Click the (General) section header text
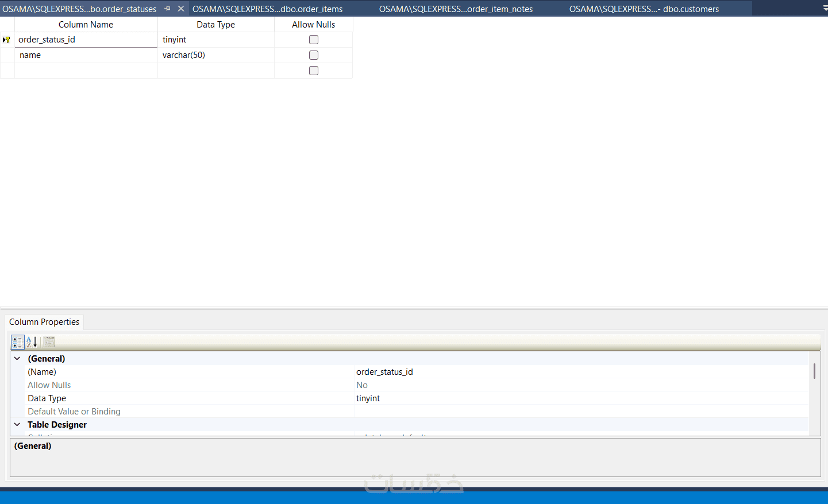This screenshot has width=828, height=504. click(47, 359)
